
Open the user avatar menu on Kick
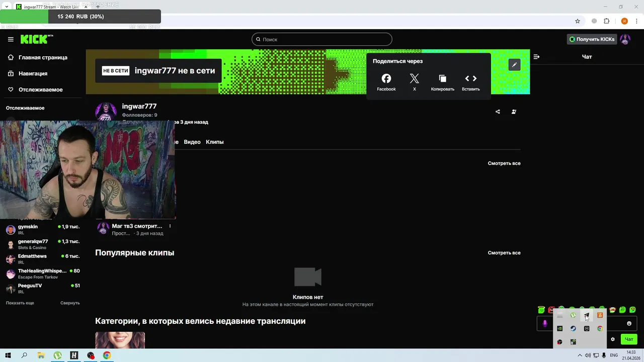[x=625, y=39]
